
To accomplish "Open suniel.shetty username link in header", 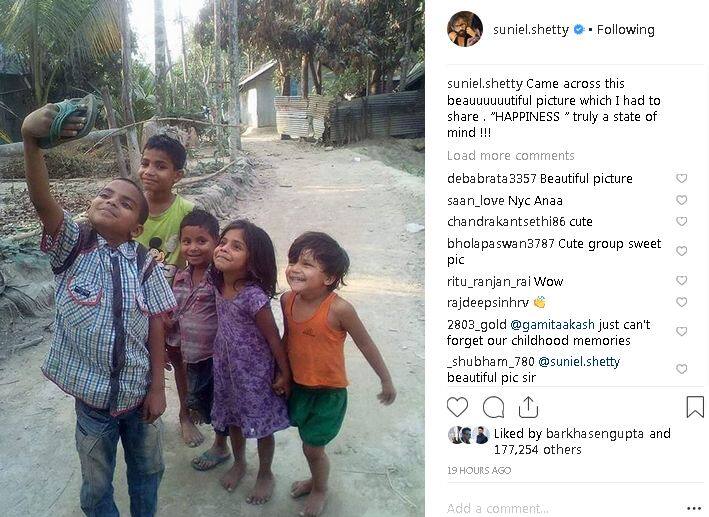I will point(530,30).
